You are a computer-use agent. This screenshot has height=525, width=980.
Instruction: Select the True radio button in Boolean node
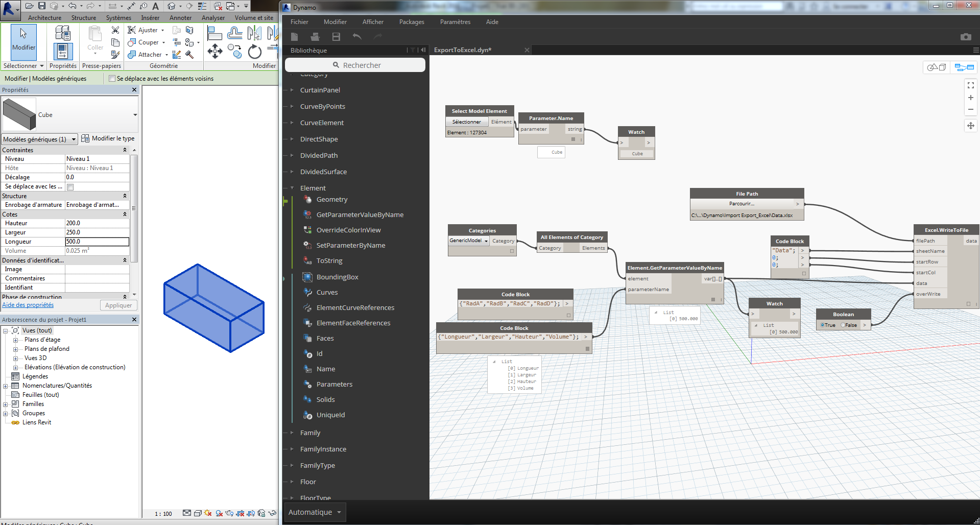[x=822, y=325]
